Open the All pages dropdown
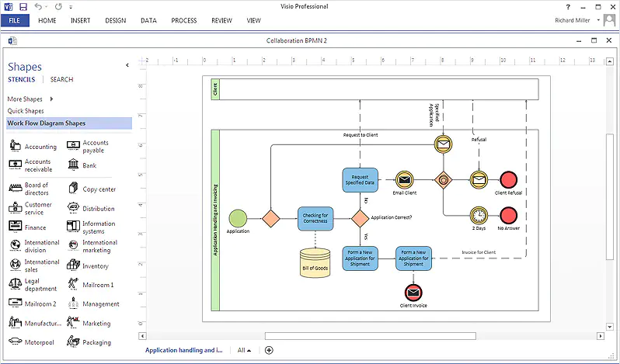Screen dimensions: 620x364 pyautogui.click(x=245, y=350)
